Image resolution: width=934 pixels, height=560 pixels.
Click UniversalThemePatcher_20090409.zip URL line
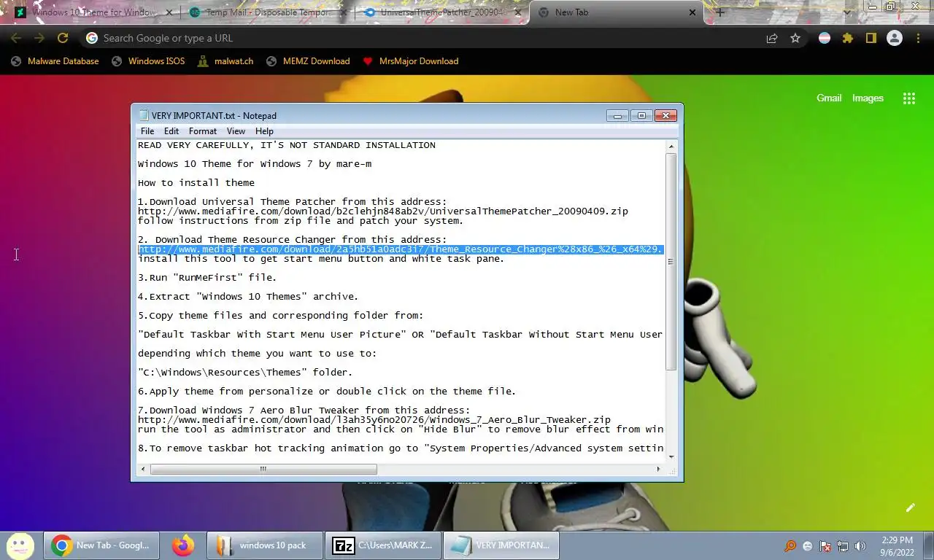coord(383,211)
